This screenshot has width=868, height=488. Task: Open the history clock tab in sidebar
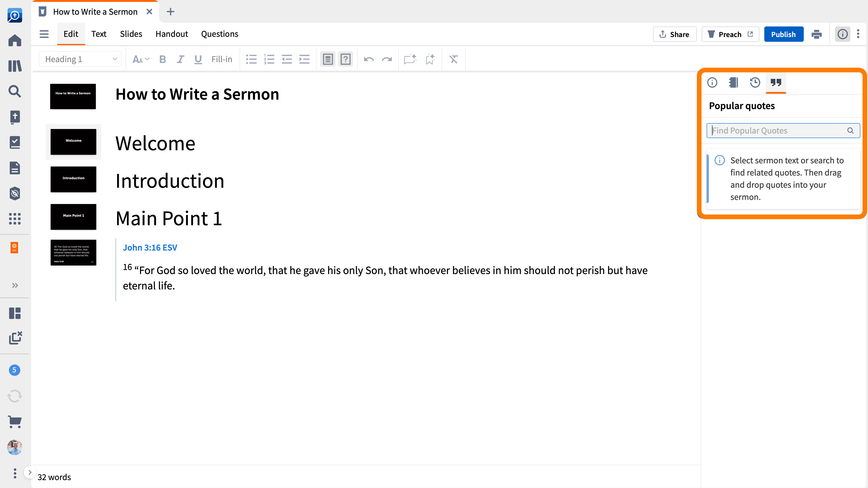pyautogui.click(x=755, y=82)
